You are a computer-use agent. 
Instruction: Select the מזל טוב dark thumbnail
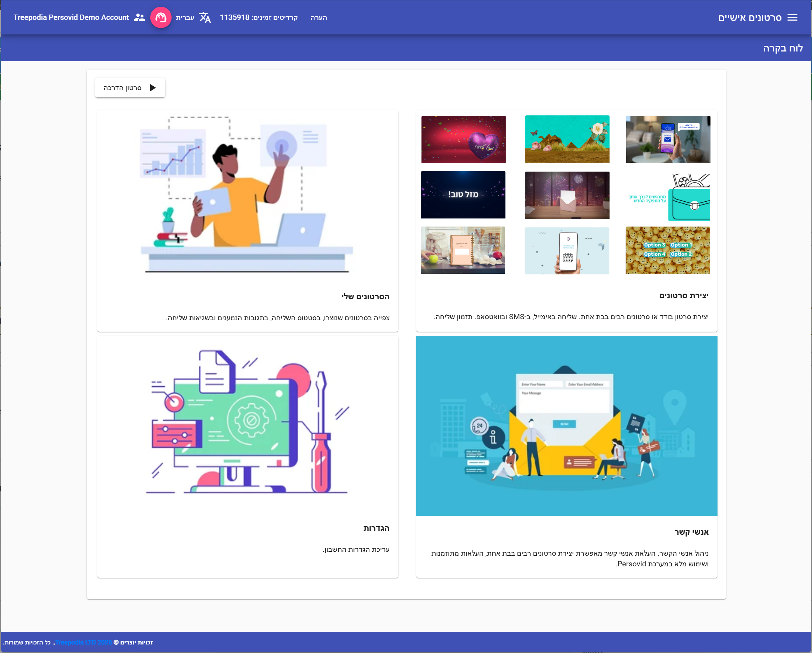463,195
